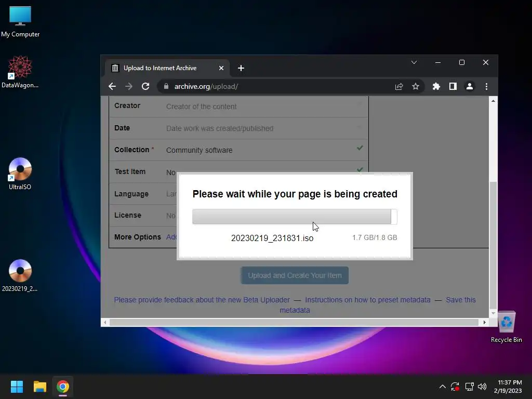This screenshot has height=399, width=532.
Task: Click horizontal scrollbar right arrow
Action: (x=485, y=322)
